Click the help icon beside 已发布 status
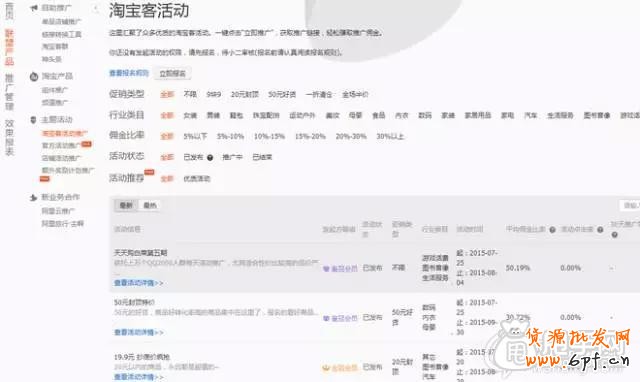 tap(210, 158)
